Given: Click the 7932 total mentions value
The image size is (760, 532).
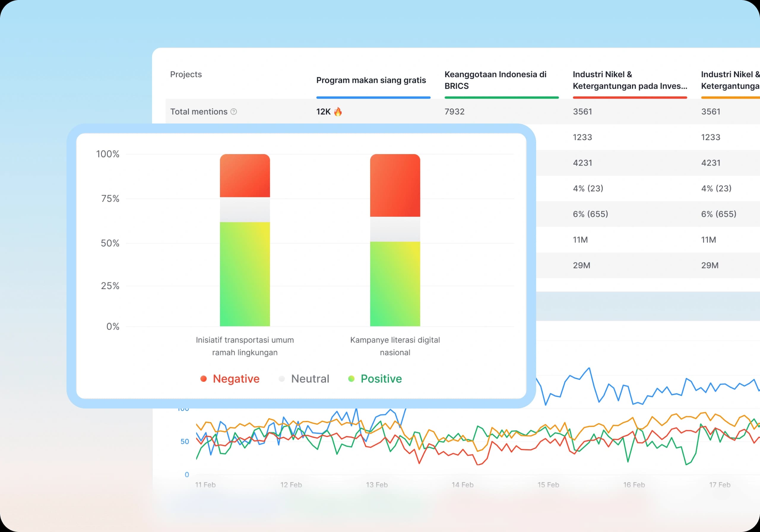Looking at the screenshot, I should pos(455,112).
